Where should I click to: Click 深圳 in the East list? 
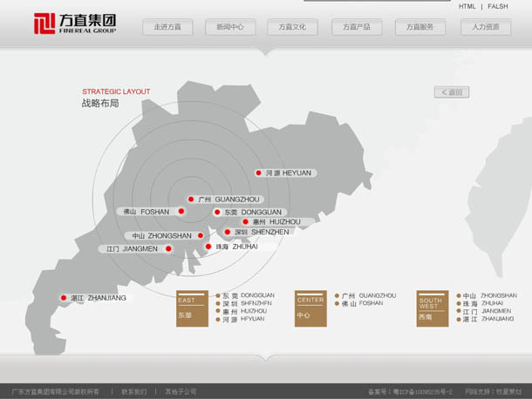pyautogui.click(x=243, y=303)
